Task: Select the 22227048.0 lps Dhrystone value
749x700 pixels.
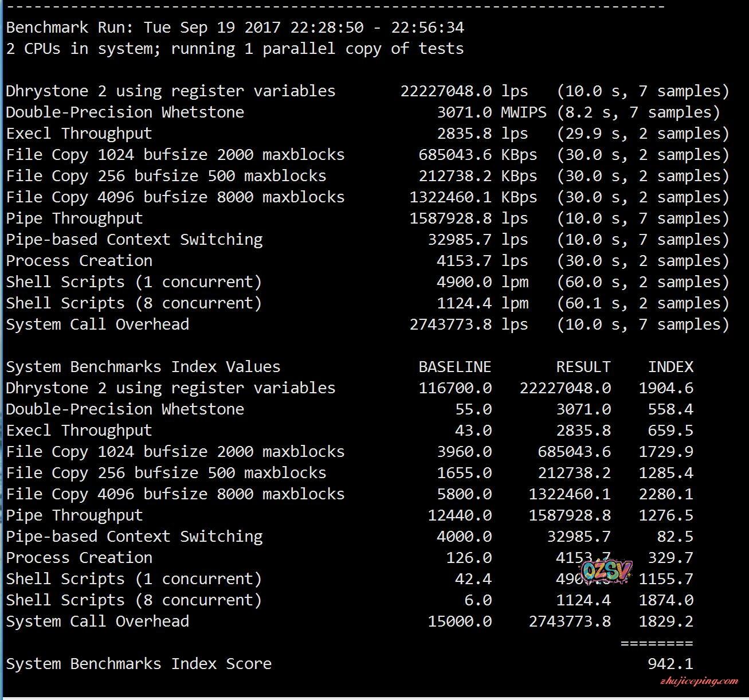Action: pyautogui.click(x=446, y=91)
